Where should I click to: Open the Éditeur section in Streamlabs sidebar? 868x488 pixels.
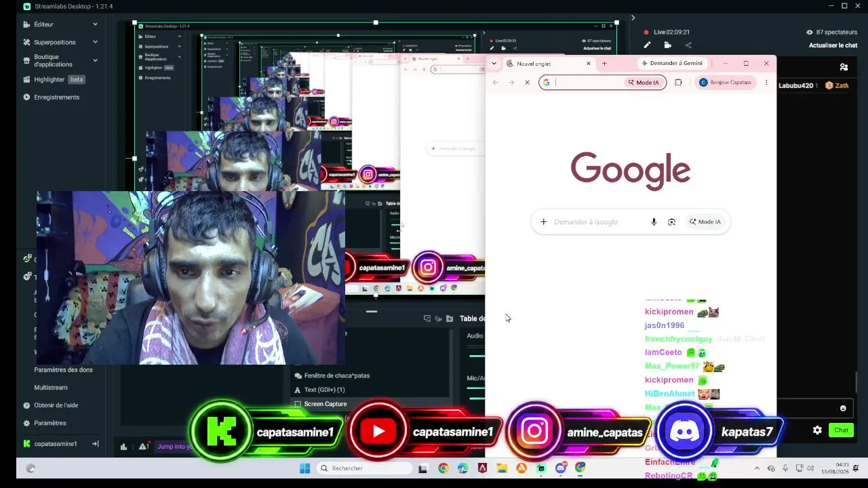pyautogui.click(x=44, y=24)
